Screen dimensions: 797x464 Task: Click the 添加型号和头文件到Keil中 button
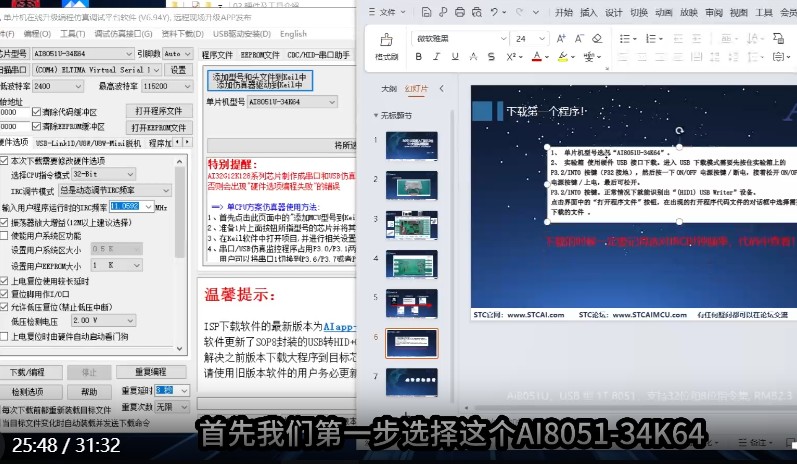[x=259, y=80]
